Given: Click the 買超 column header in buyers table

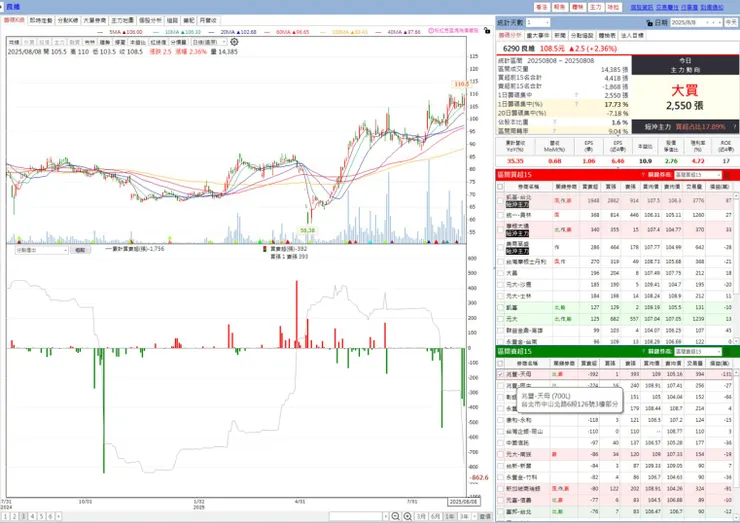Looking at the screenshot, I should (x=589, y=186).
